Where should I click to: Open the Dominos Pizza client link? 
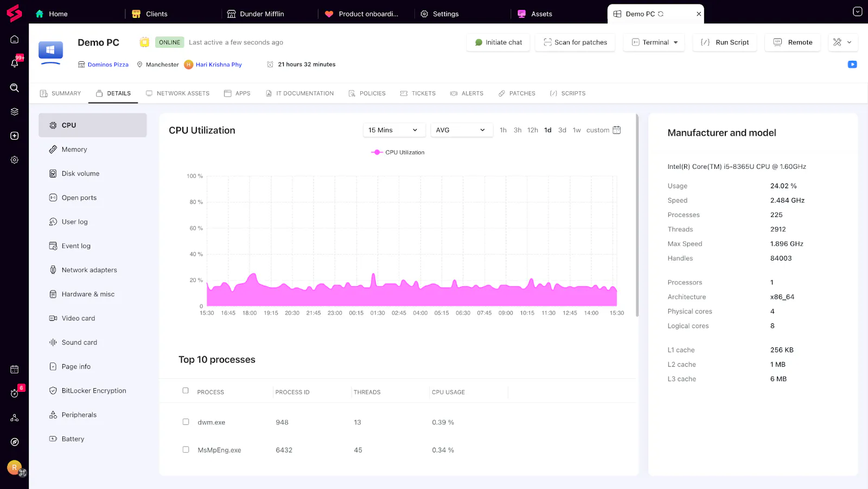click(x=108, y=65)
